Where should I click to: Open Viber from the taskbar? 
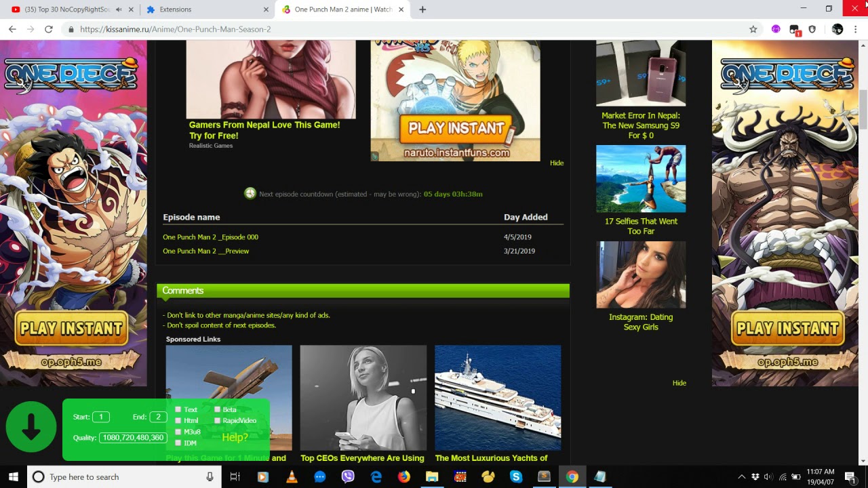click(348, 476)
